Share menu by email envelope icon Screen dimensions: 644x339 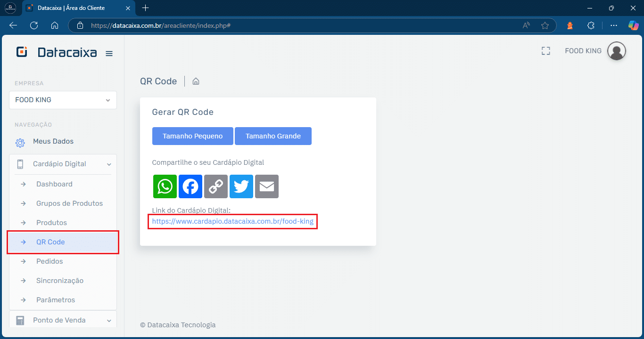267,186
